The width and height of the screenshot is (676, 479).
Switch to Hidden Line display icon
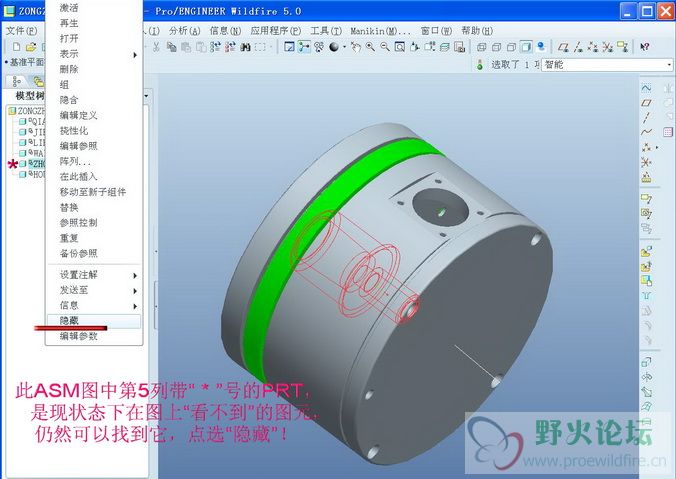(x=497, y=47)
